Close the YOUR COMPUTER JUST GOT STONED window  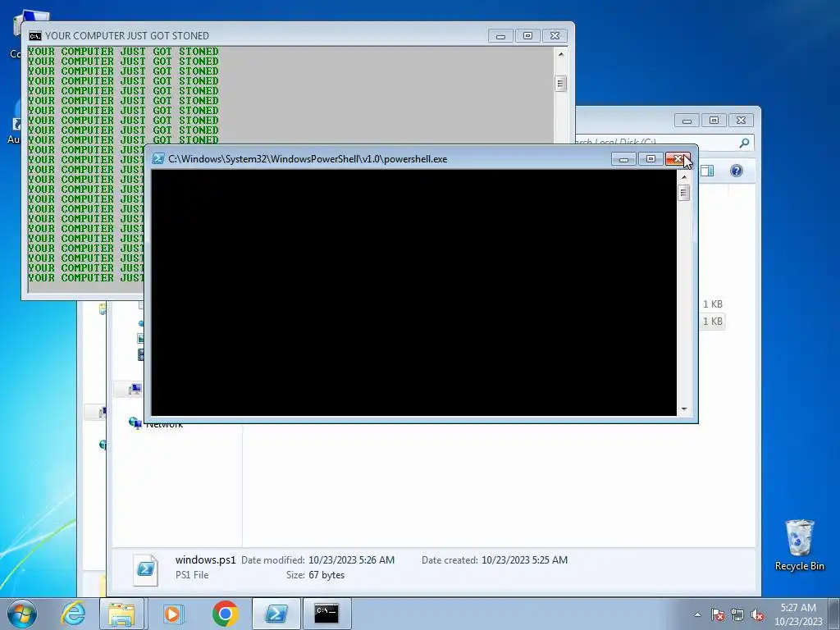click(555, 35)
